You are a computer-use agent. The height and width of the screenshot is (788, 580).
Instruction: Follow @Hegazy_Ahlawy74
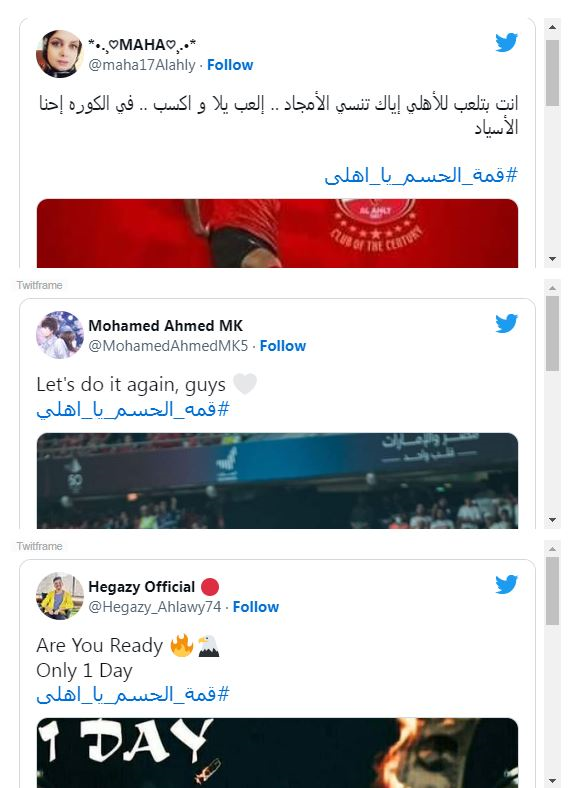pyautogui.click(x=255, y=607)
